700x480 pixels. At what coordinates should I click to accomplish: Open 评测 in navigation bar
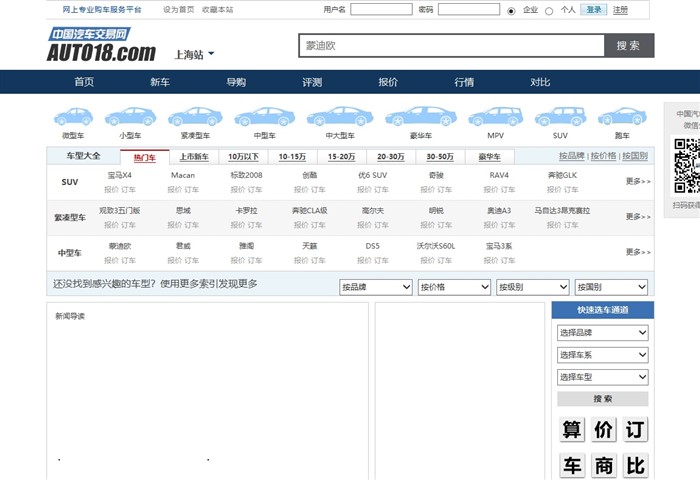click(312, 82)
